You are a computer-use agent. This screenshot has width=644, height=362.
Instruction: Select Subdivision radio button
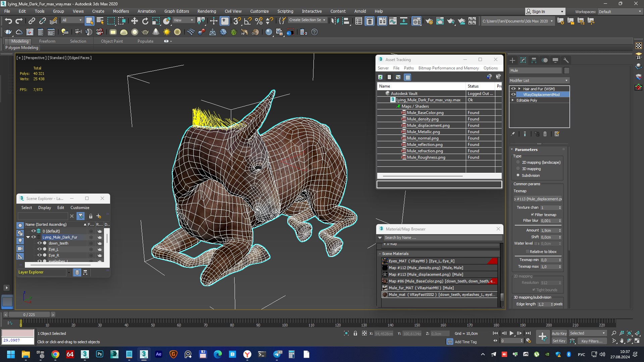(x=518, y=175)
